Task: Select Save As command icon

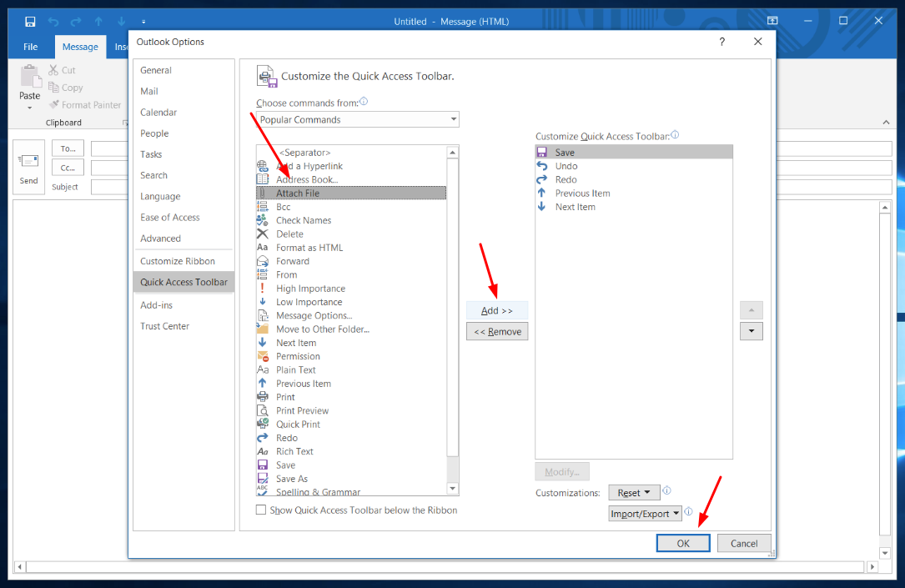Action: [263, 479]
